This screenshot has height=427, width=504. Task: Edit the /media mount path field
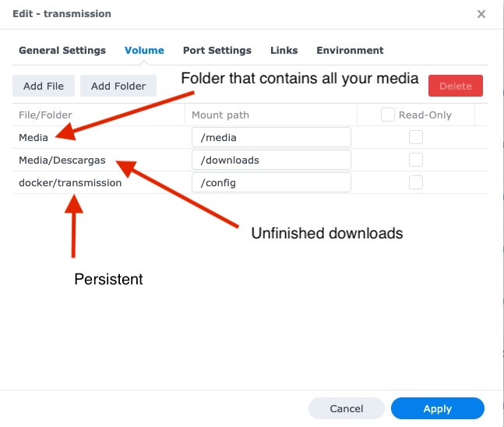[x=271, y=138]
